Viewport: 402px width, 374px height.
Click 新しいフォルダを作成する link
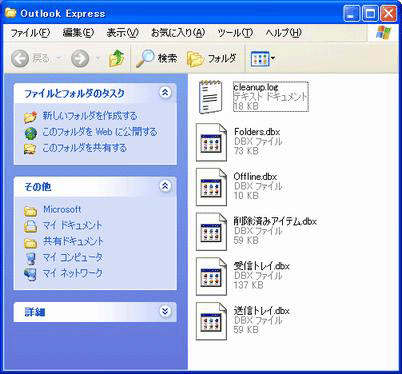point(90,116)
